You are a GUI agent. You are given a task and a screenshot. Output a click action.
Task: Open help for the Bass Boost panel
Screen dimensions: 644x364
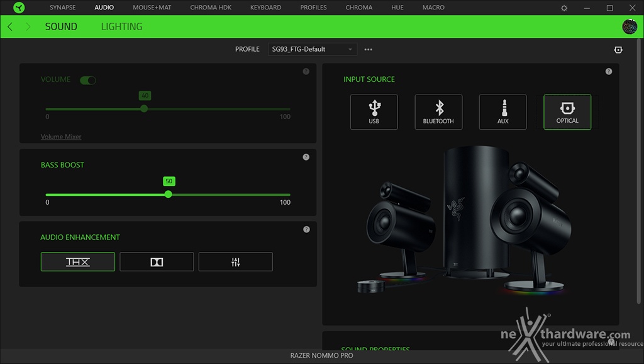point(306,157)
